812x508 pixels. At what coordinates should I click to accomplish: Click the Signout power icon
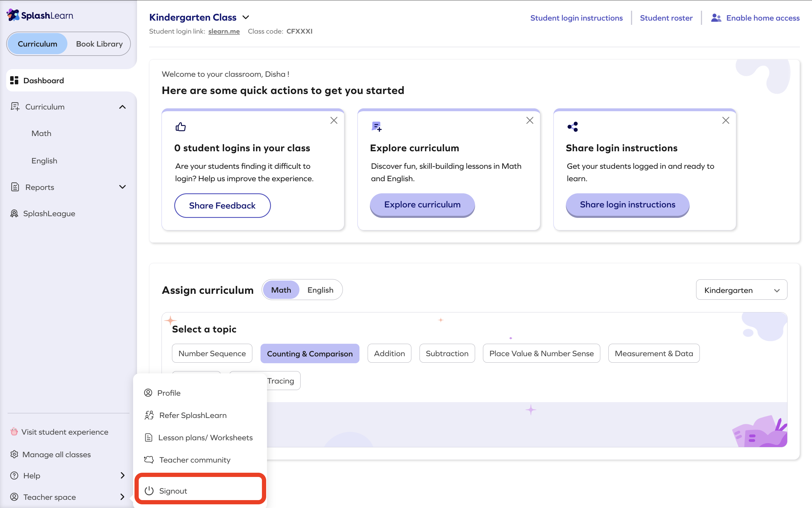coord(149,491)
